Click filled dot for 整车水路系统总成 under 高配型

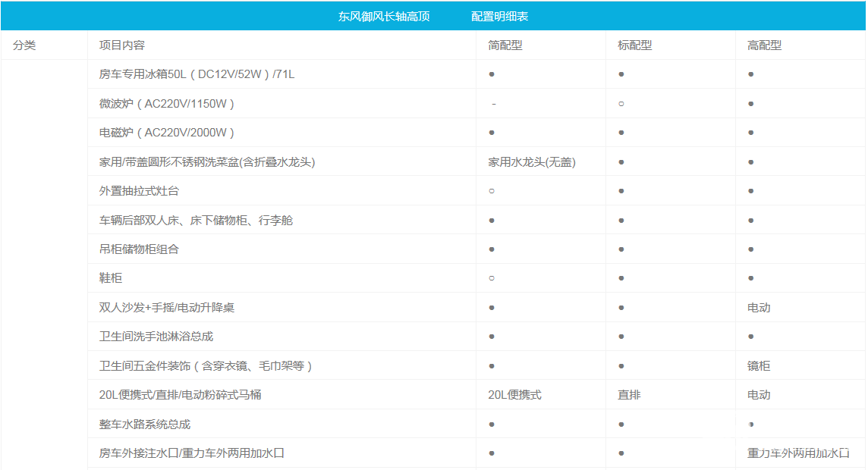750,425
